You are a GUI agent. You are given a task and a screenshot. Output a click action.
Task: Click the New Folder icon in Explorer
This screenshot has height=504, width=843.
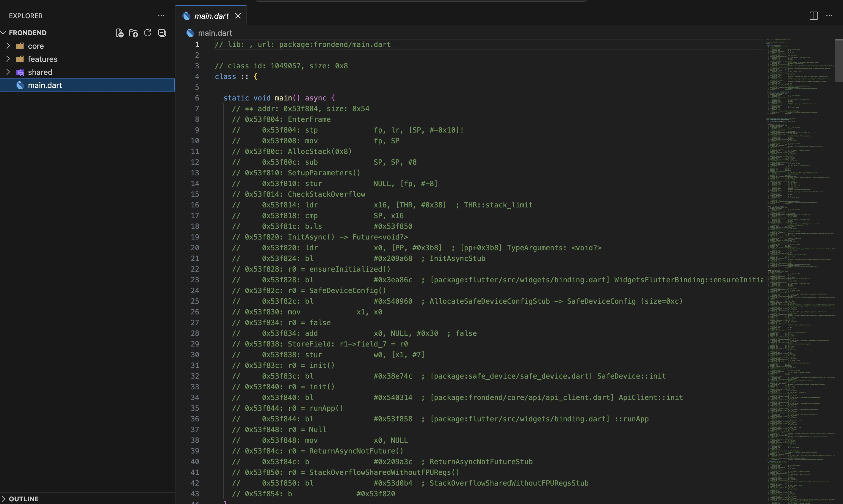[133, 33]
